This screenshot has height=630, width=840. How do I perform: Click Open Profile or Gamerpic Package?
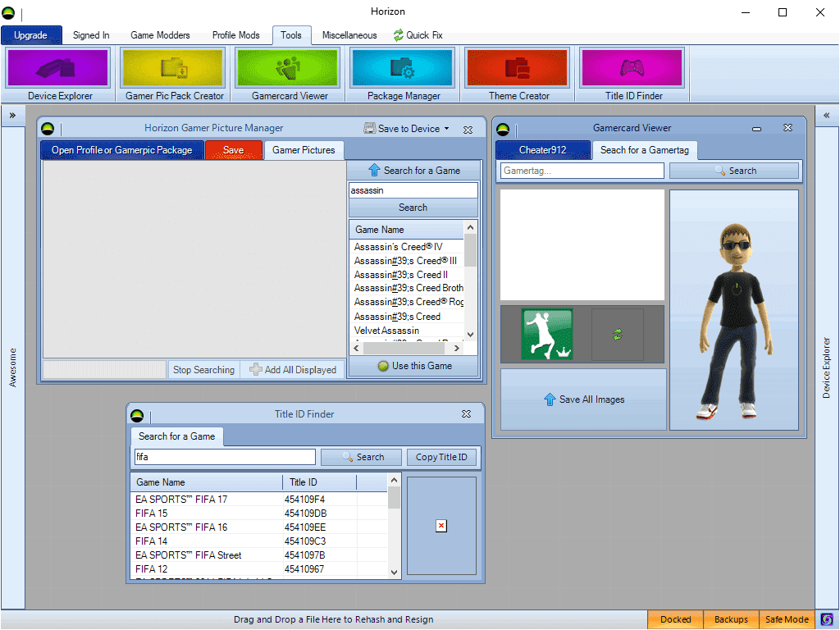pos(122,151)
